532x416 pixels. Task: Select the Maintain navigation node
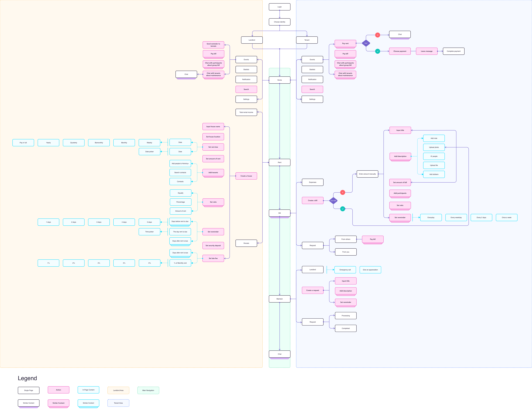[x=280, y=299]
